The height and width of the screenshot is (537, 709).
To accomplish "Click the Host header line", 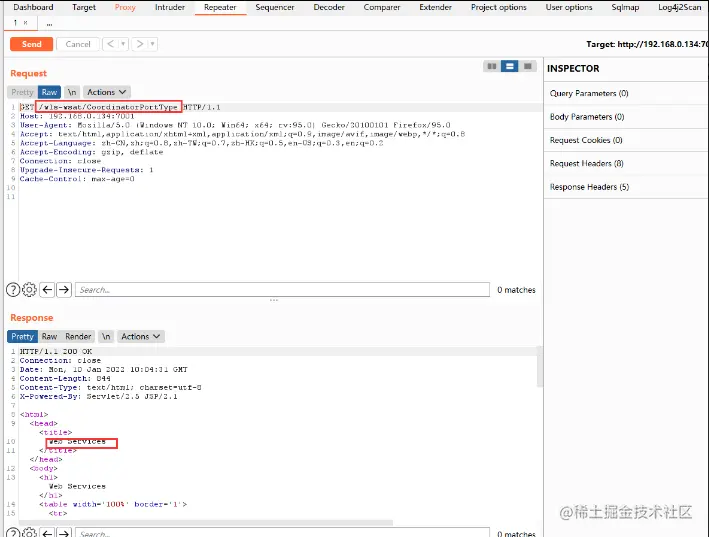I will pyautogui.click(x=77, y=116).
